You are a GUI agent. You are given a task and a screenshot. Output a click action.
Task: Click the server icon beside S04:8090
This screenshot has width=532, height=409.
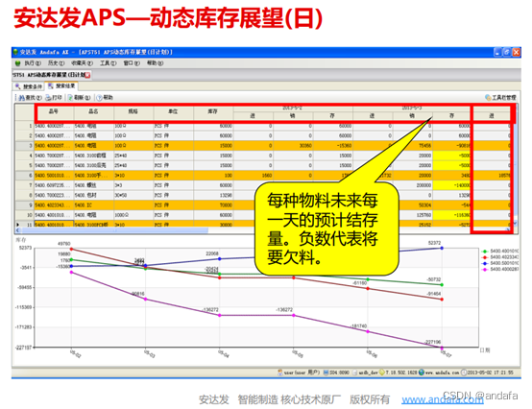[326, 373]
